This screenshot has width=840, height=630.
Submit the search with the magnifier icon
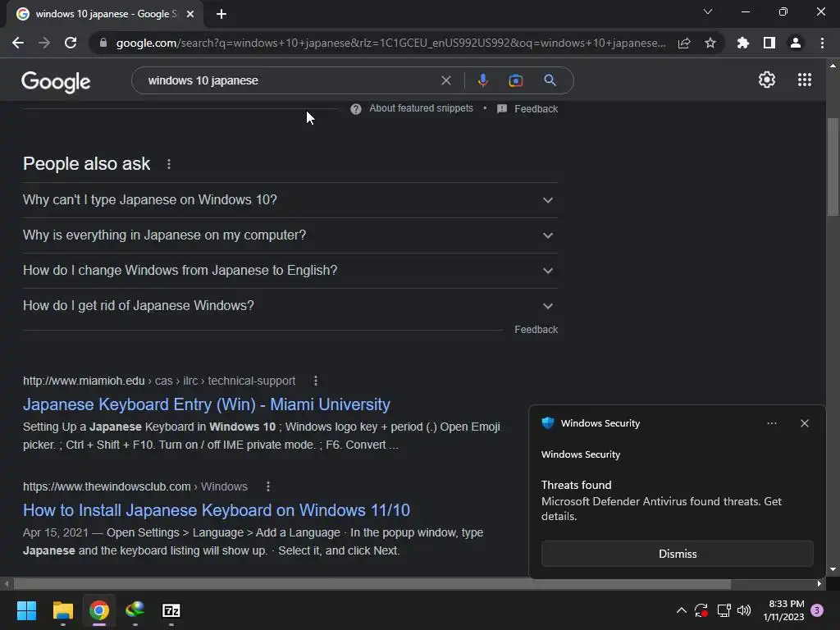point(550,80)
